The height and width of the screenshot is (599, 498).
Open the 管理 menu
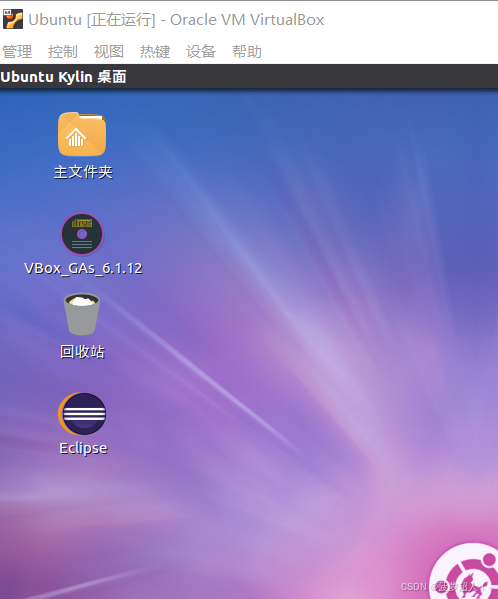(x=17, y=52)
